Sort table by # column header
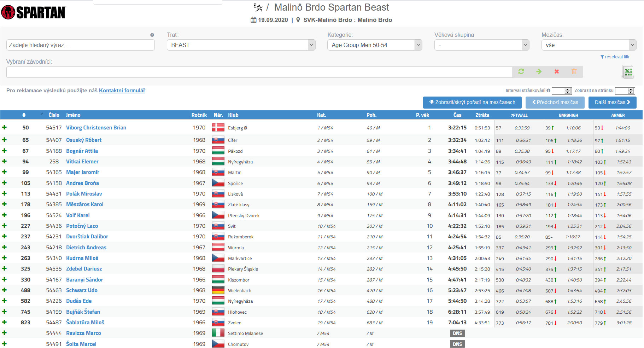The image size is (644, 348). coord(24,115)
